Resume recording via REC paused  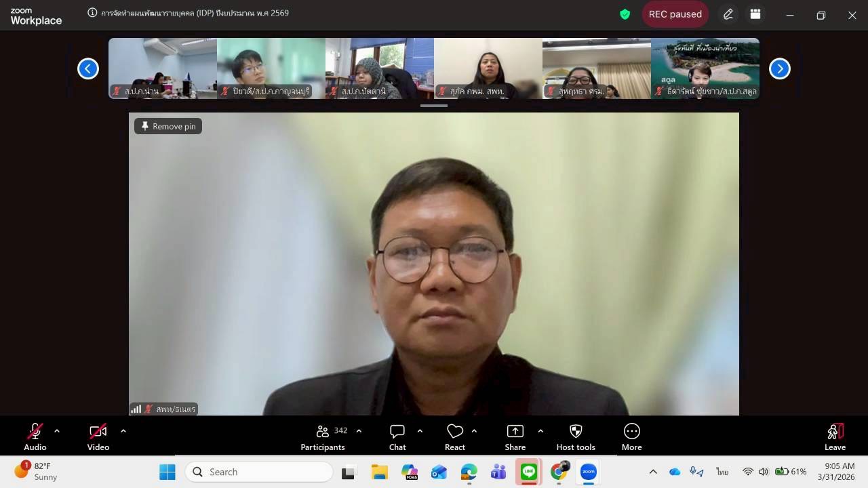click(675, 14)
